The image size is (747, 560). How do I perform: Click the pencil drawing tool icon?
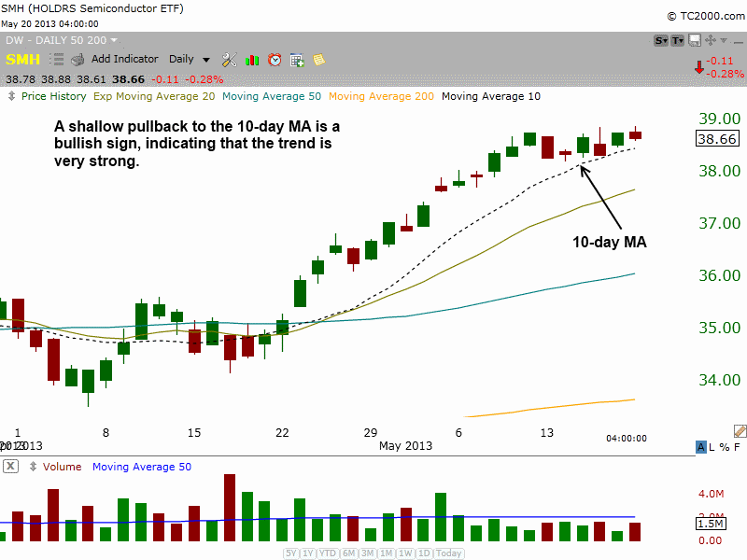coord(740,431)
